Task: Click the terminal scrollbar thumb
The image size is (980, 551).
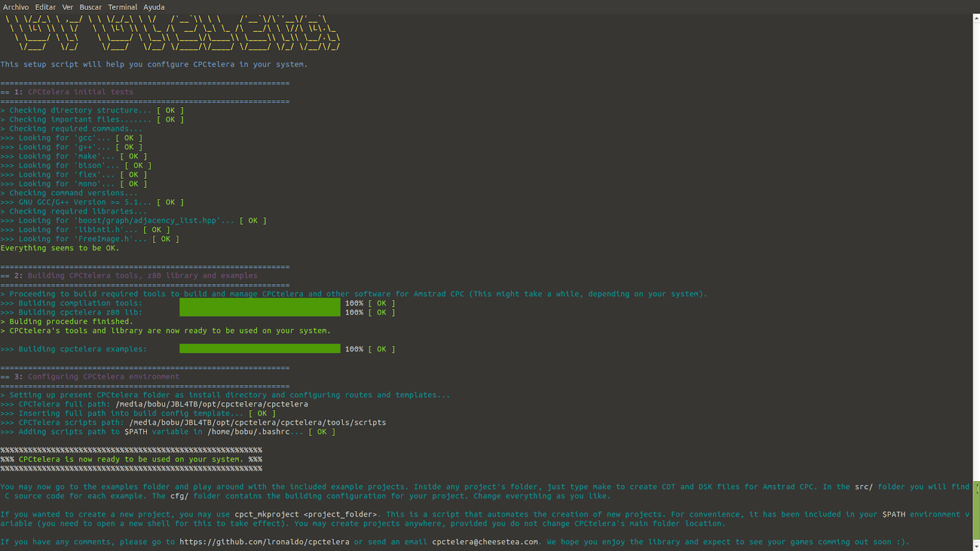Action: click(x=976, y=511)
